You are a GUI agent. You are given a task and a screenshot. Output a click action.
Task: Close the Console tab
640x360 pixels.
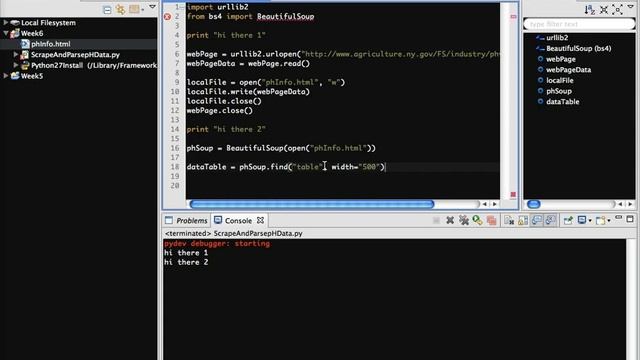[x=260, y=220]
